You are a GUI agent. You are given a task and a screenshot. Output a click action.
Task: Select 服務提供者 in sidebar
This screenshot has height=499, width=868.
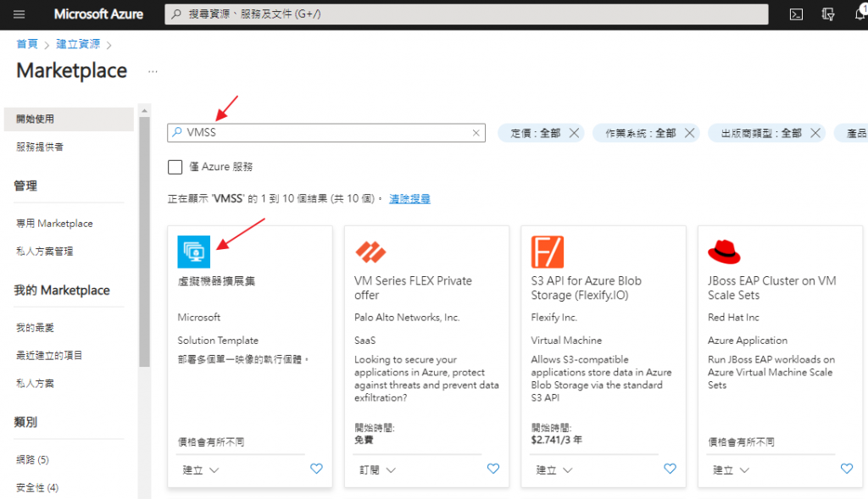click(x=40, y=147)
